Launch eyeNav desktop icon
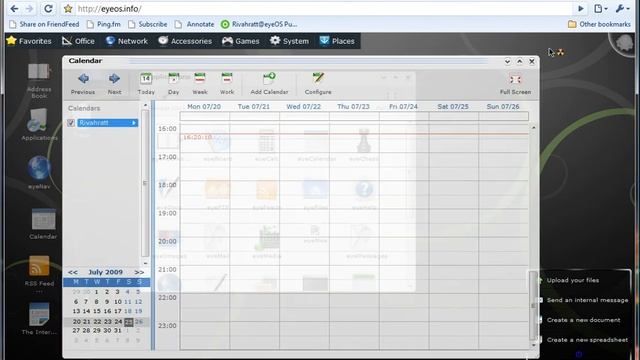This screenshot has width=640, height=360. point(39,172)
